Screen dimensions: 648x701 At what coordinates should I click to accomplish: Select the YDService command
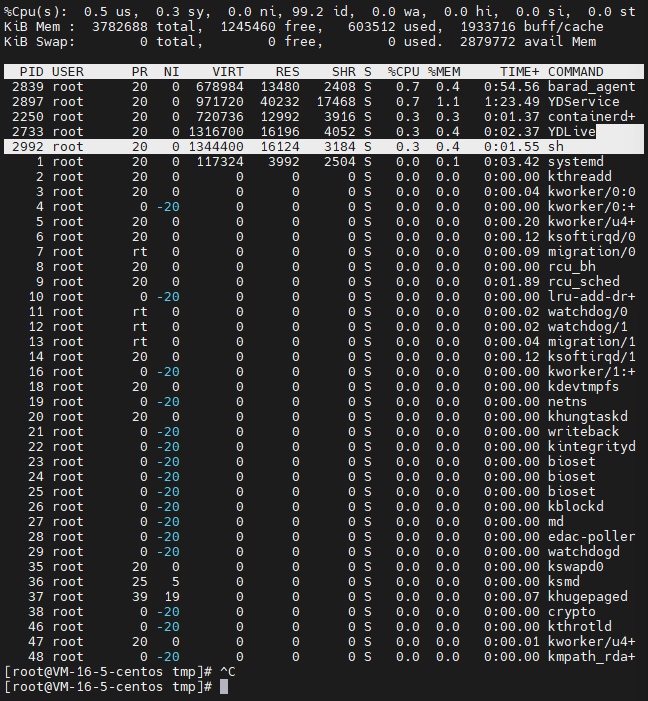(x=584, y=101)
